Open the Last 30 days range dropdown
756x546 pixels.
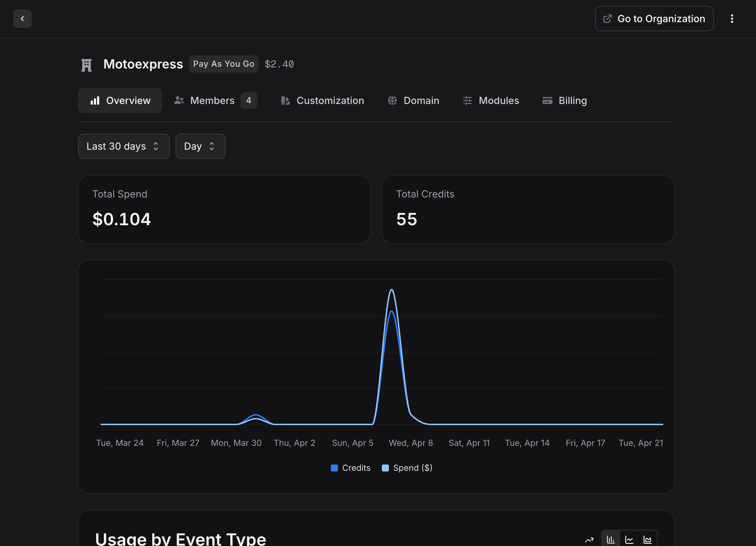(124, 146)
